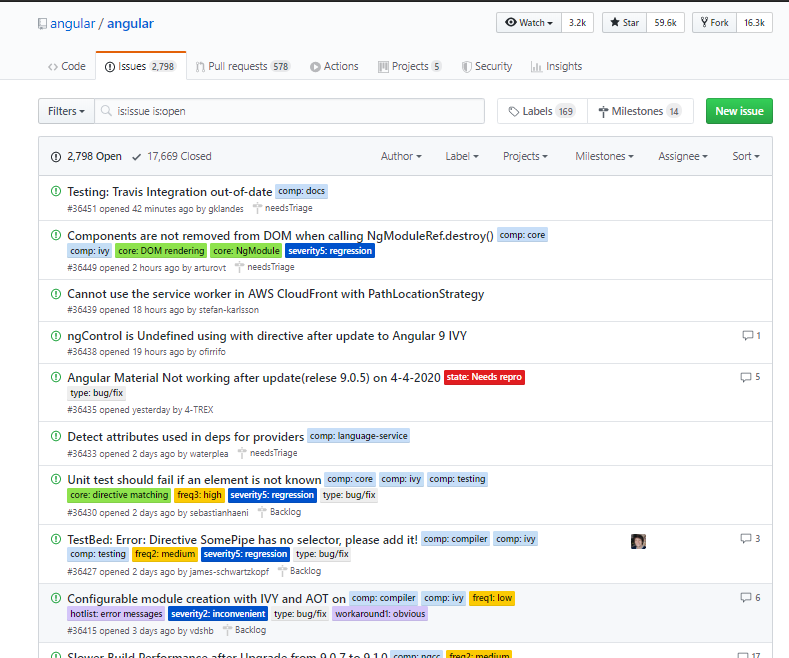789x658 pixels.
Task: Click the open-issue icon for Configurable module issue
Action: tap(56, 598)
